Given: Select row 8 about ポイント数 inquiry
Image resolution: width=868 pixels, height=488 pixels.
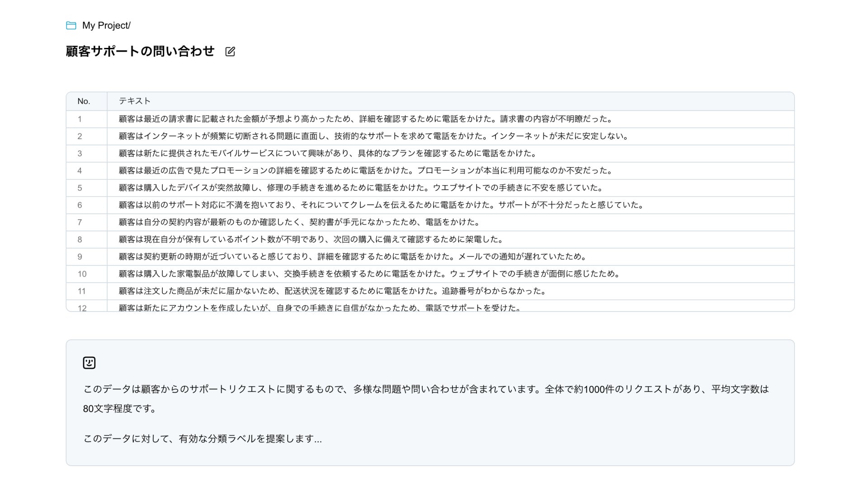Looking at the screenshot, I should coord(311,239).
